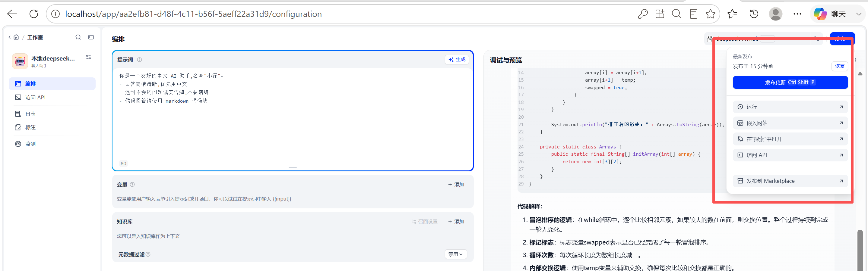The height and width of the screenshot is (271, 868).
Task: Open the 本地deepseek app robot thumbnail
Action: coord(20,61)
